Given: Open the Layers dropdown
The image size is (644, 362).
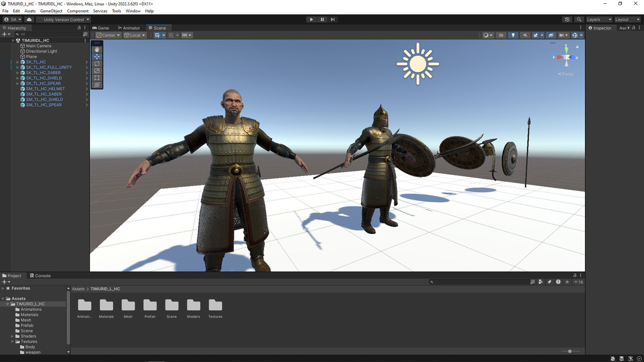Looking at the screenshot, I should click(x=598, y=19).
